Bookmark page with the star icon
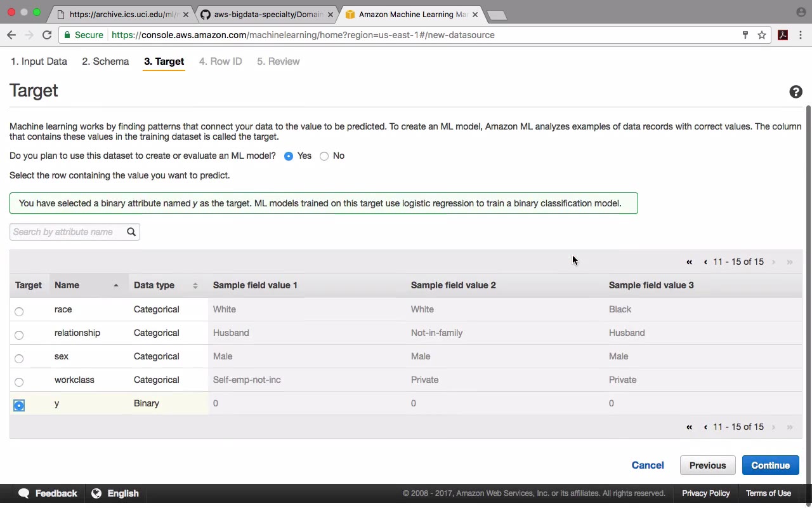Screen dimensions: 812x508 (762, 35)
